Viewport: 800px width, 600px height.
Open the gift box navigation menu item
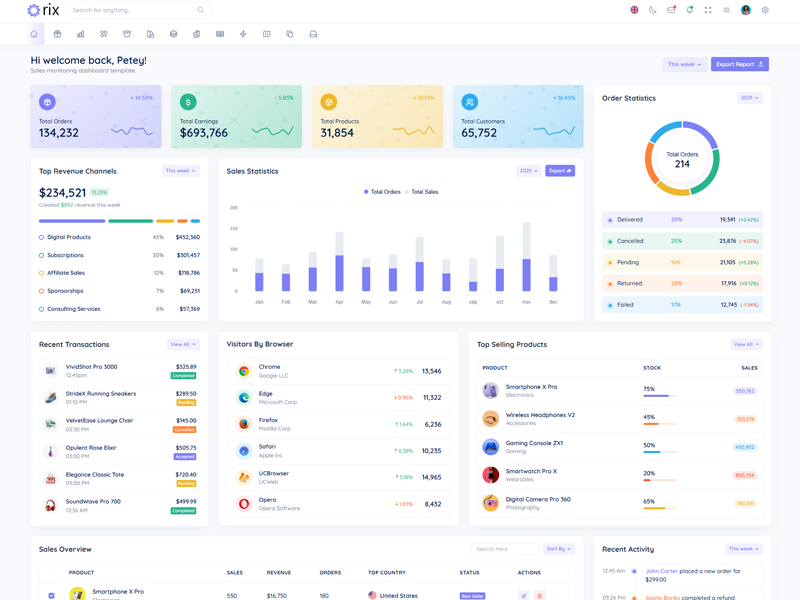58,34
